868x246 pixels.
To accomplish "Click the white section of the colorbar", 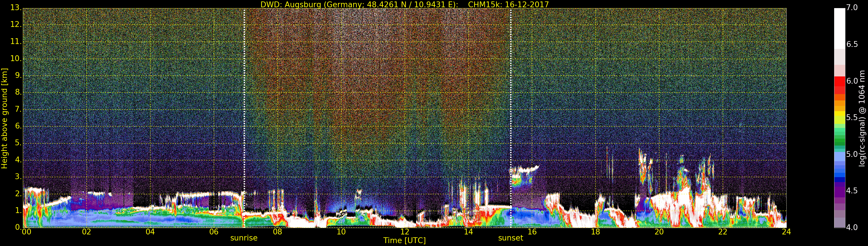I will click(x=840, y=29).
